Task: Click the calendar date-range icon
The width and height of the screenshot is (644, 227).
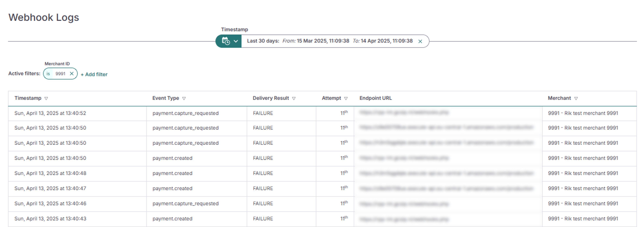Action: click(x=226, y=41)
